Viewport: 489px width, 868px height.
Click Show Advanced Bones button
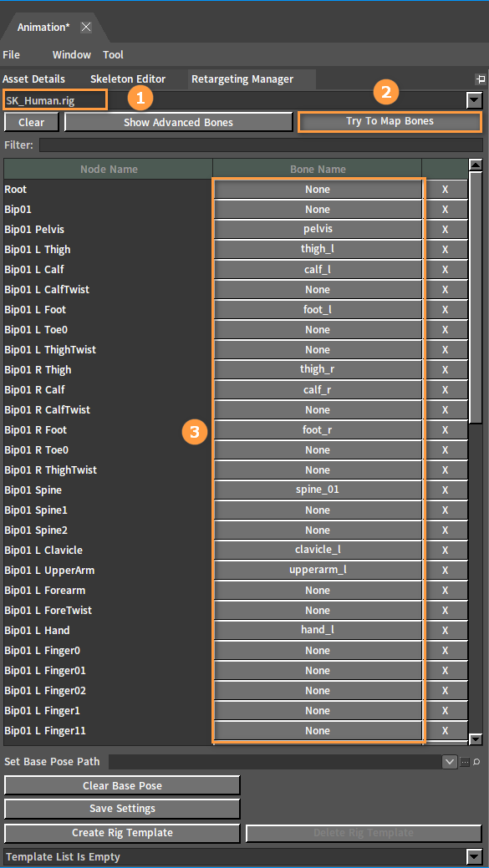pos(178,122)
